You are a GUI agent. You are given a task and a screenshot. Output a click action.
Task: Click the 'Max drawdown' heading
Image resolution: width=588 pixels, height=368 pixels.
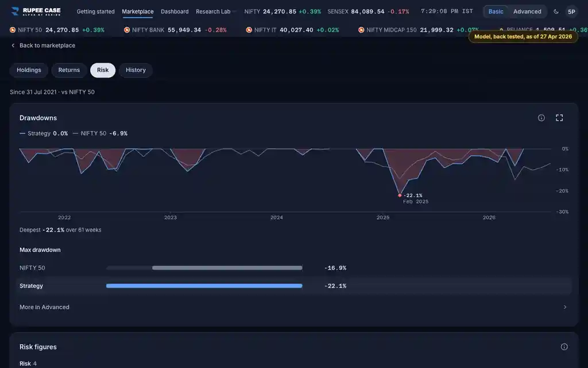click(40, 250)
